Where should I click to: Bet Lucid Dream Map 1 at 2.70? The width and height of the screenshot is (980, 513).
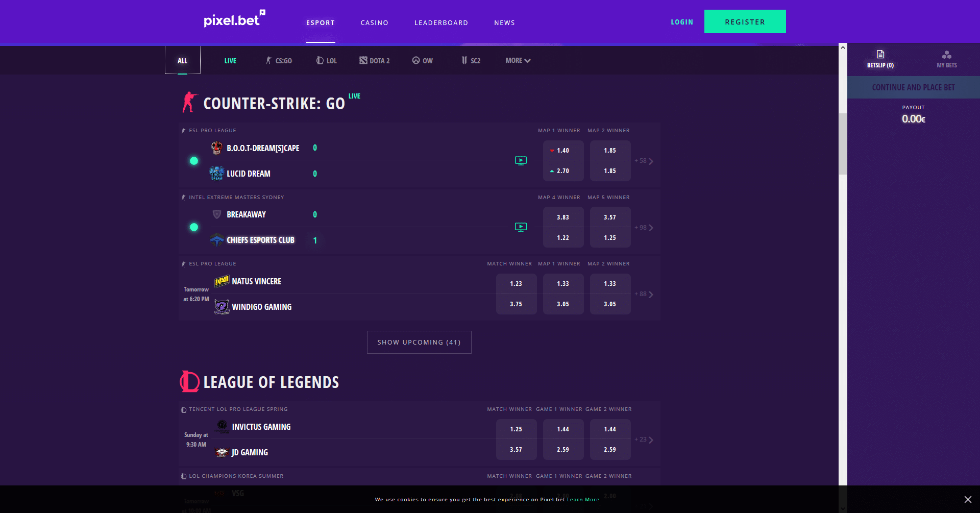coord(563,171)
